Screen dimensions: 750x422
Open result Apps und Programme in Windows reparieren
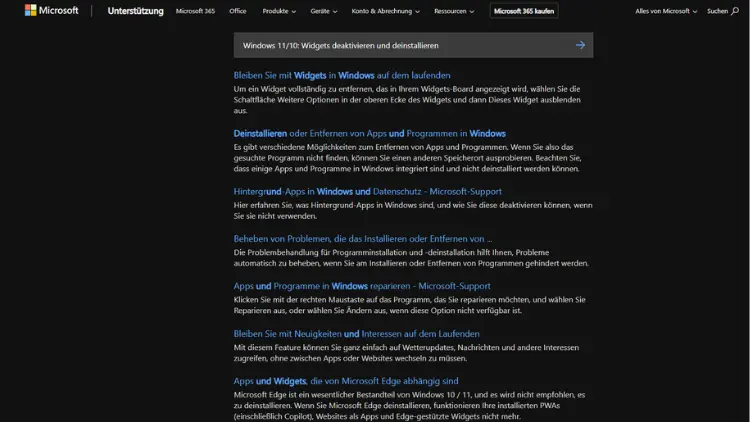362,286
